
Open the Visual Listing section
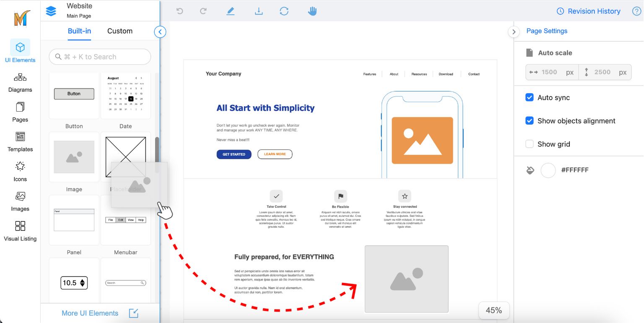(20, 231)
